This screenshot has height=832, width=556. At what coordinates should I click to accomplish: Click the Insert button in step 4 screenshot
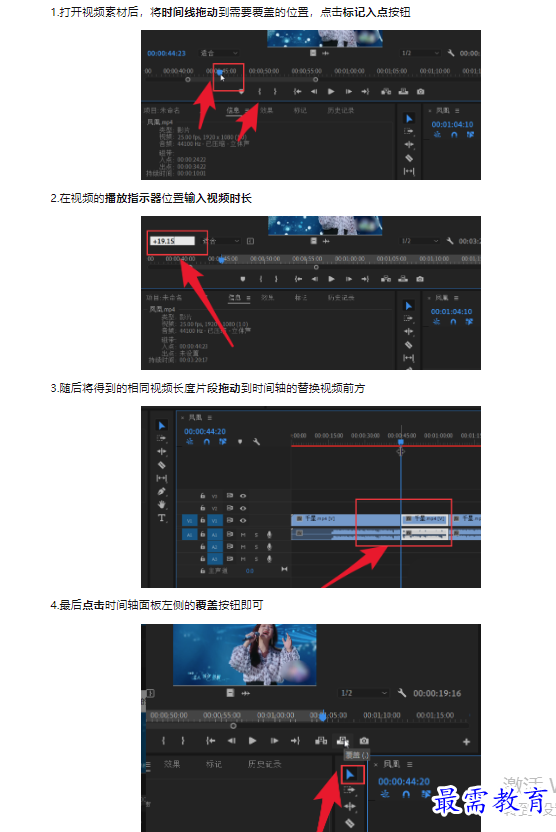(321, 740)
